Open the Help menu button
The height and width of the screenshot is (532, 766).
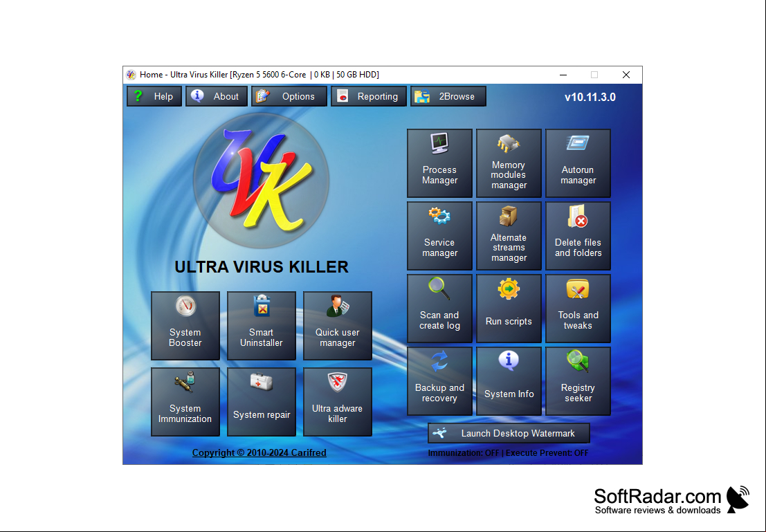pyautogui.click(x=154, y=96)
